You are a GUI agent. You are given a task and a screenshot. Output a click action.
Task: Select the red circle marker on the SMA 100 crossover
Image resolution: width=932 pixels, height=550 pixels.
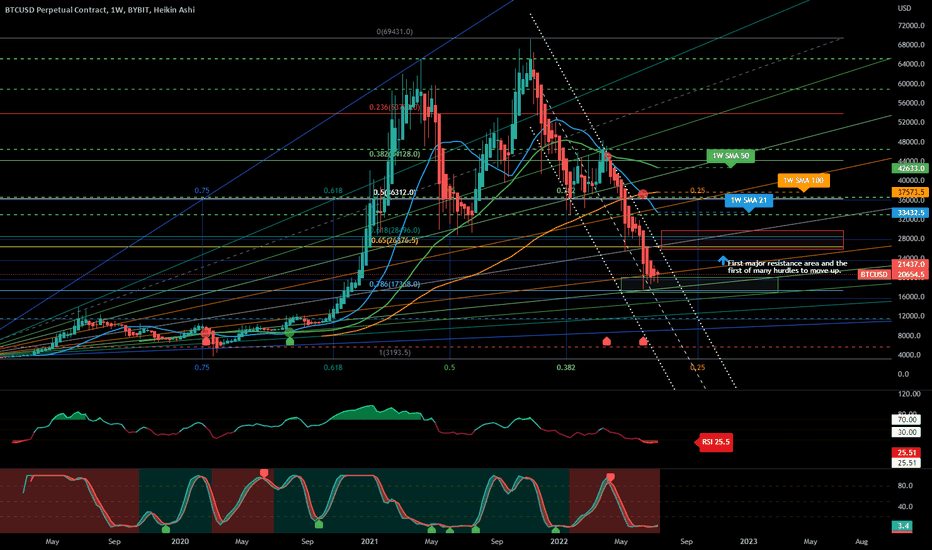(x=643, y=194)
